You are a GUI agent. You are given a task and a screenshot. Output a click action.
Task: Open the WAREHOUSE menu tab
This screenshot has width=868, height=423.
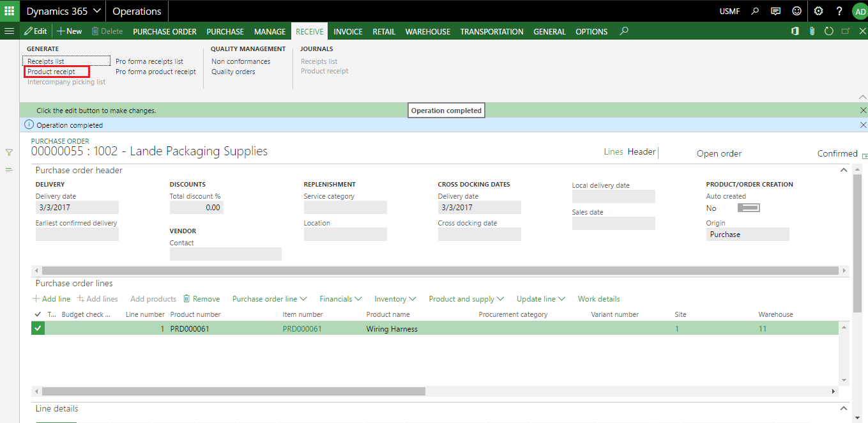pos(427,31)
